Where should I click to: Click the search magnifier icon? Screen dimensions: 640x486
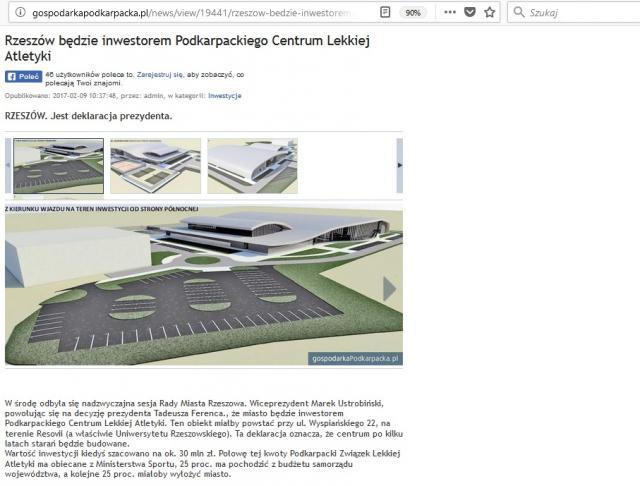[521, 12]
